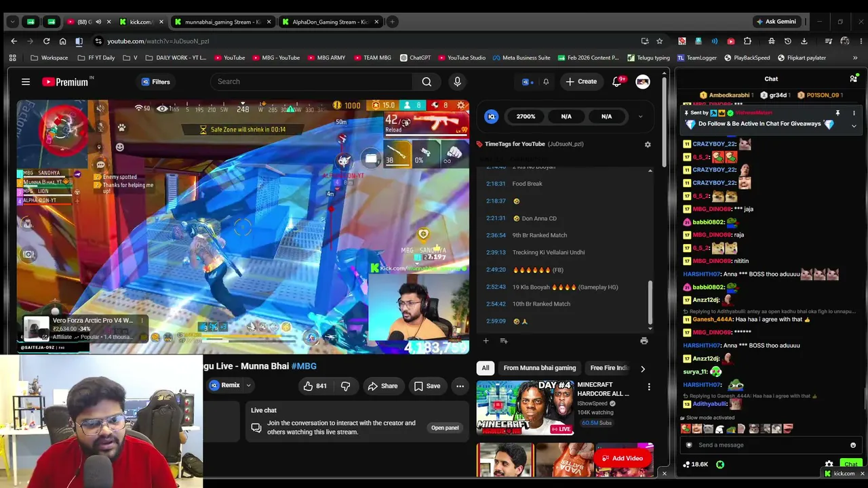The width and height of the screenshot is (868, 488).
Task: Open the Workspace bookmarks folder
Action: pyautogui.click(x=49, y=58)
